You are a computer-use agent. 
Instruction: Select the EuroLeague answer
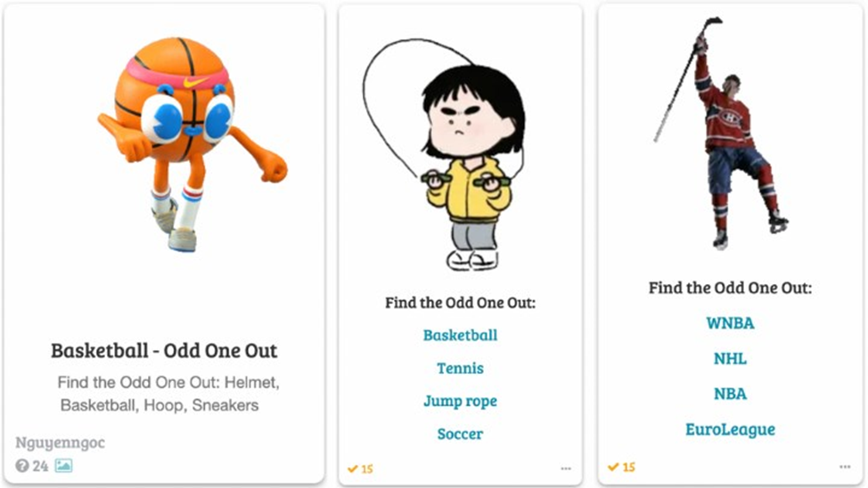(730, 429)
